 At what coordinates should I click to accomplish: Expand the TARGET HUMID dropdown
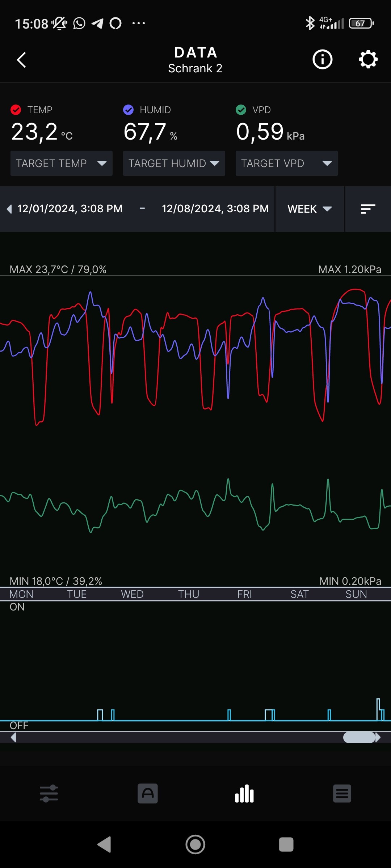point(174,163)
